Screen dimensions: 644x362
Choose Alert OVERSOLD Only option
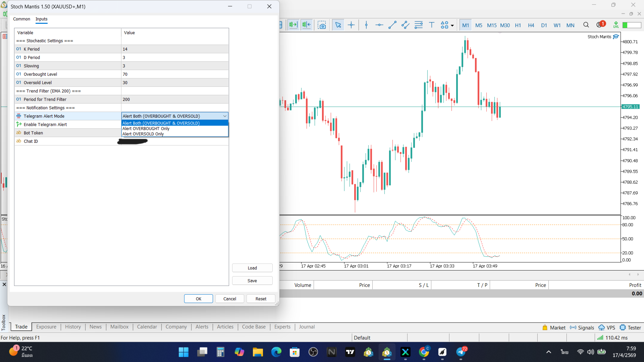coord(143,134)
